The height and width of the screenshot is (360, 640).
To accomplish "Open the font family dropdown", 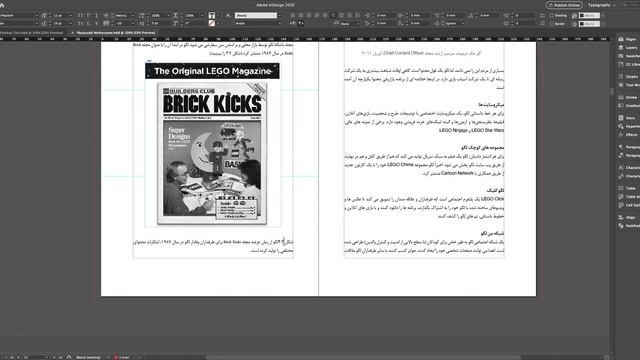I will pyautogui.click(x=36, y=16).
